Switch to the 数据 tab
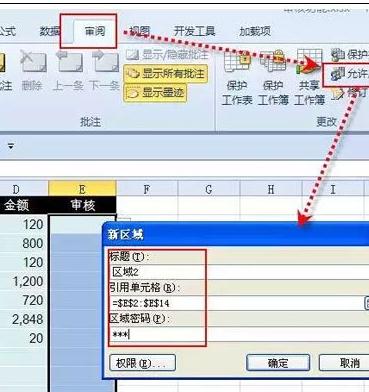 point(50,31)
